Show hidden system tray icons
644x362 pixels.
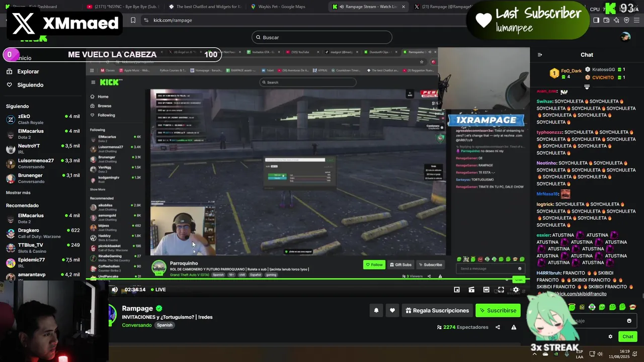pyautogui.click(x=535, y=354)
